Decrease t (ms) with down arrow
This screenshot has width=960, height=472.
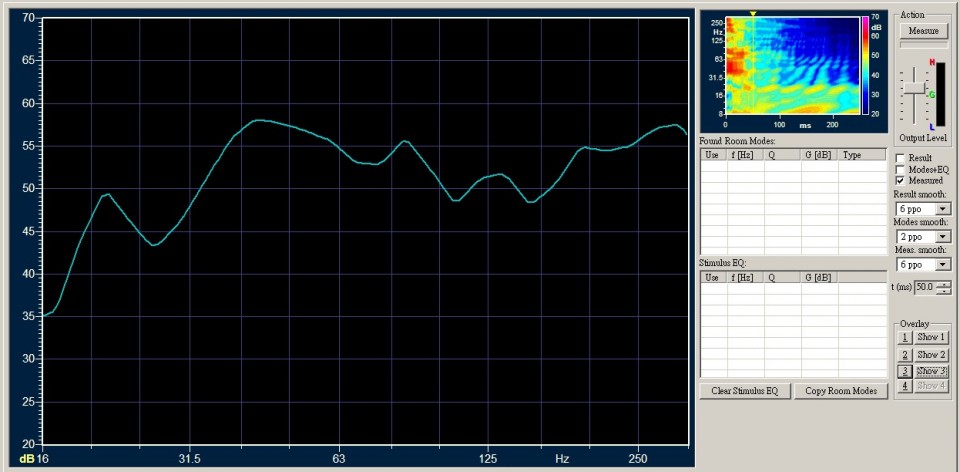click(x=943, y=291)
